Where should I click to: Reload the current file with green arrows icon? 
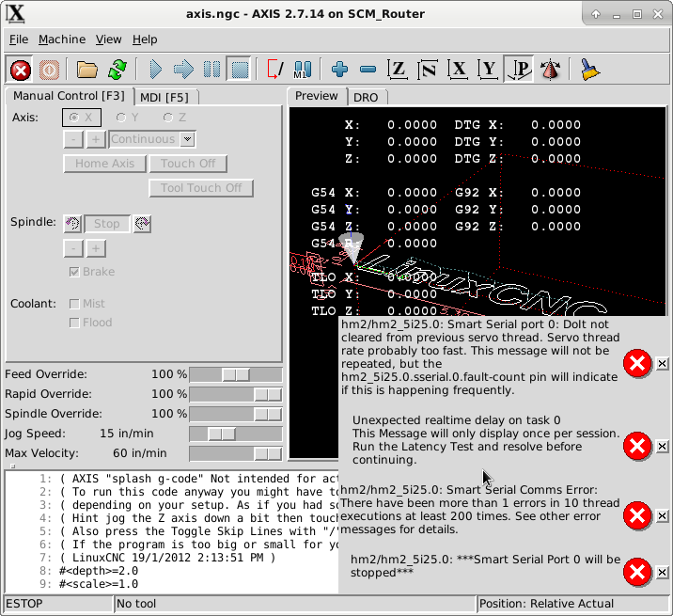click(117, 70)
